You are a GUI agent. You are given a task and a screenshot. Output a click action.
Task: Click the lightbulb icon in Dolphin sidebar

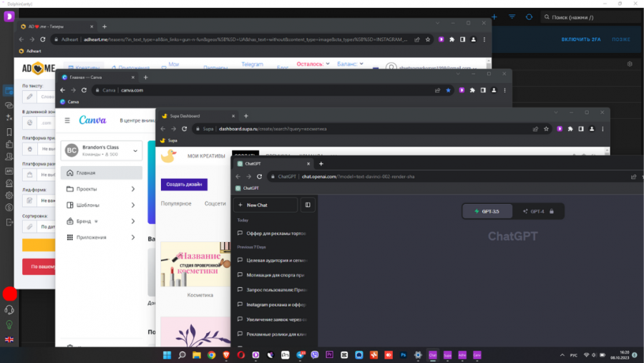[9, 325]
